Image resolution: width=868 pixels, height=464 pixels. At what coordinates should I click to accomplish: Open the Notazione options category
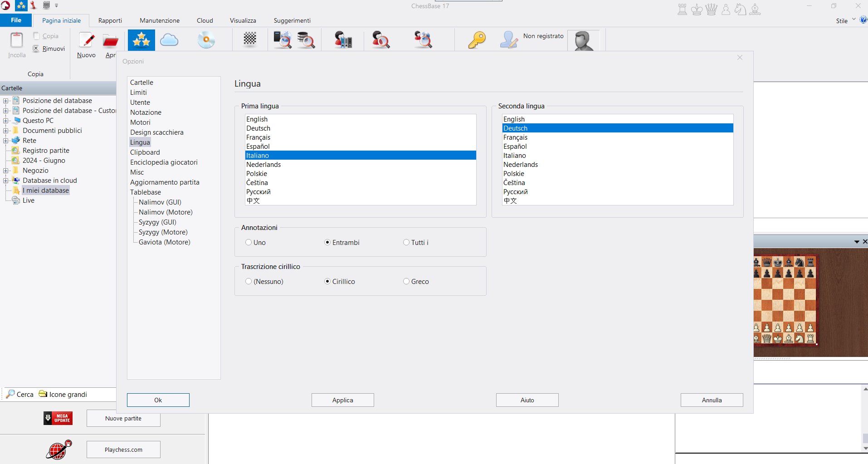146,112
